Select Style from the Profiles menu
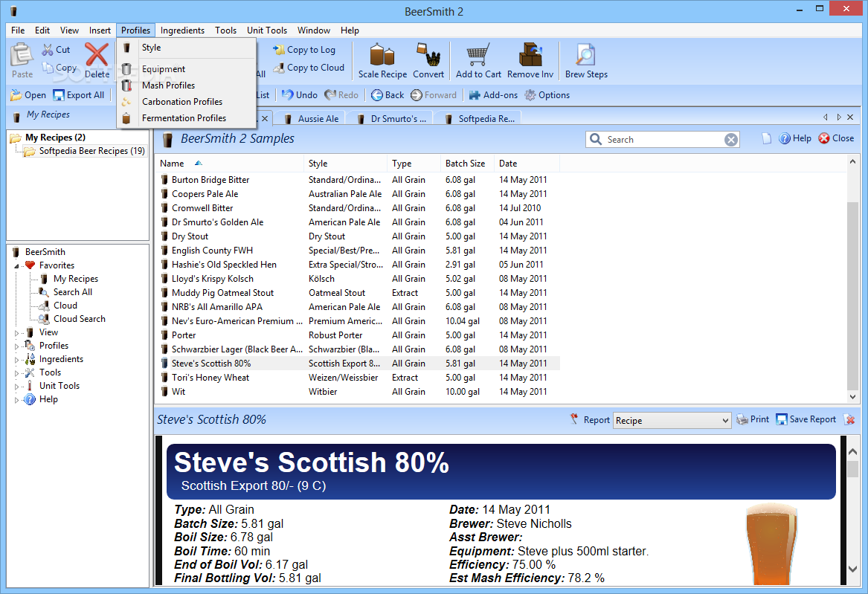 187,48
